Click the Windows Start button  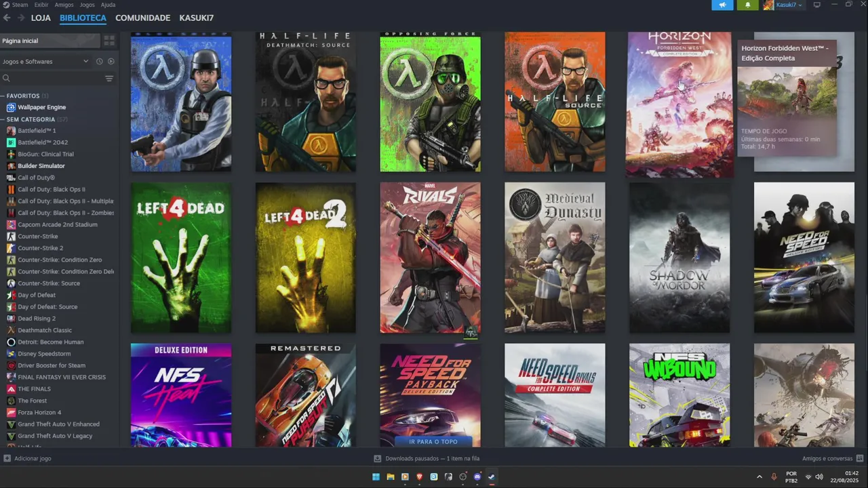coord(376,477)
